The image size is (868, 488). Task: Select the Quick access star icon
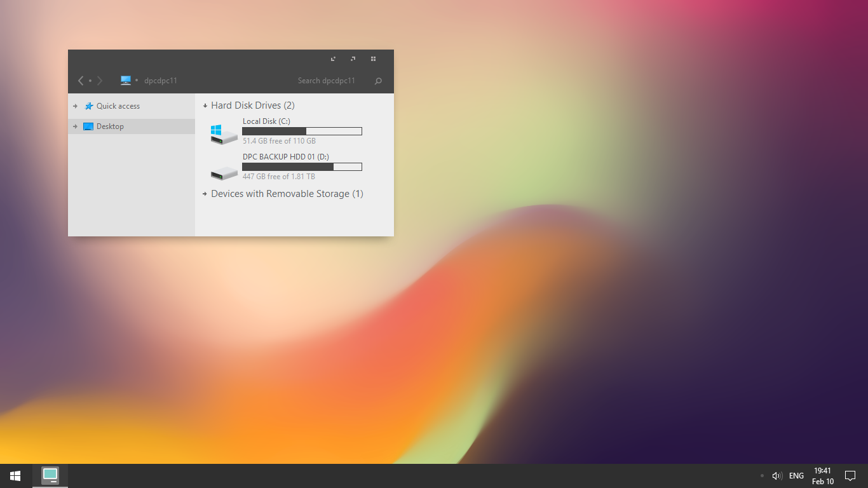point(89,105)
